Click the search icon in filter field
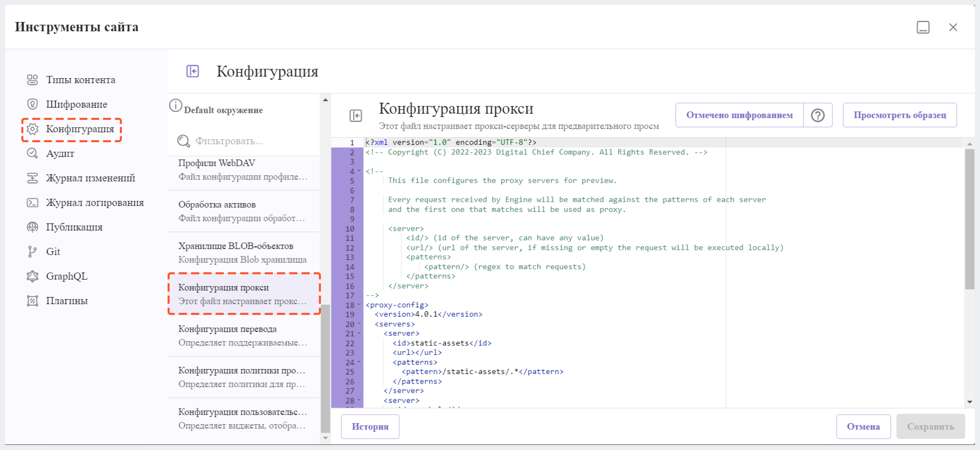Image resolution: width=980 pixels, height=450 pixels. [x=184, y=141]
